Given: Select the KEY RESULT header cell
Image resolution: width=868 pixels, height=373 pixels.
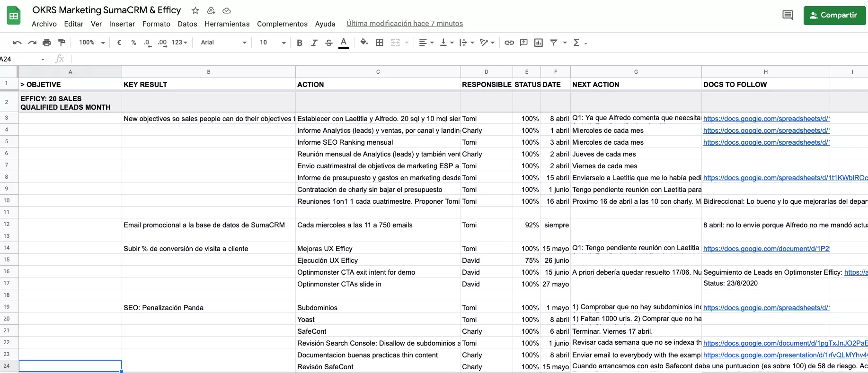Looking at the screenshot, I should (208, 85).
